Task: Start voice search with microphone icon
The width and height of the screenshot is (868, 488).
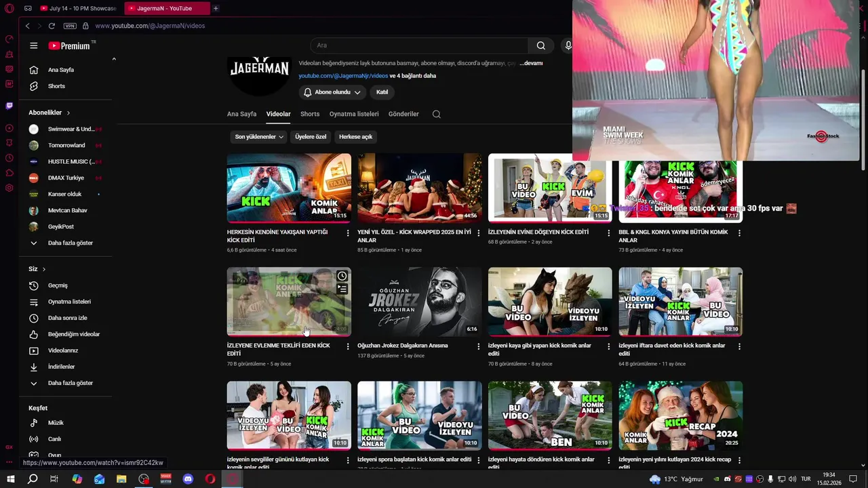Action: (568, 45)
